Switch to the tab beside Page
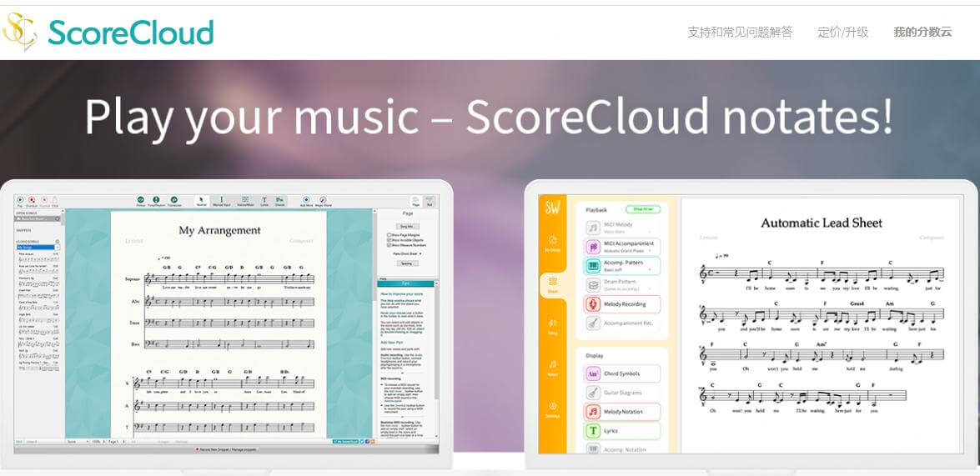The width and height of the screenshot is (980, 476). click(x=430, y=201)
